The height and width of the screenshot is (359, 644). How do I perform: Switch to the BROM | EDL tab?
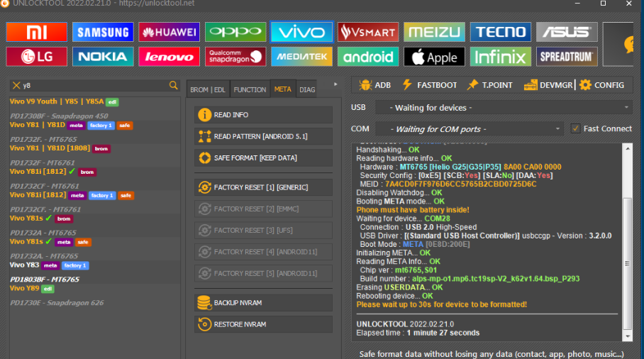(x=208, y=89)
